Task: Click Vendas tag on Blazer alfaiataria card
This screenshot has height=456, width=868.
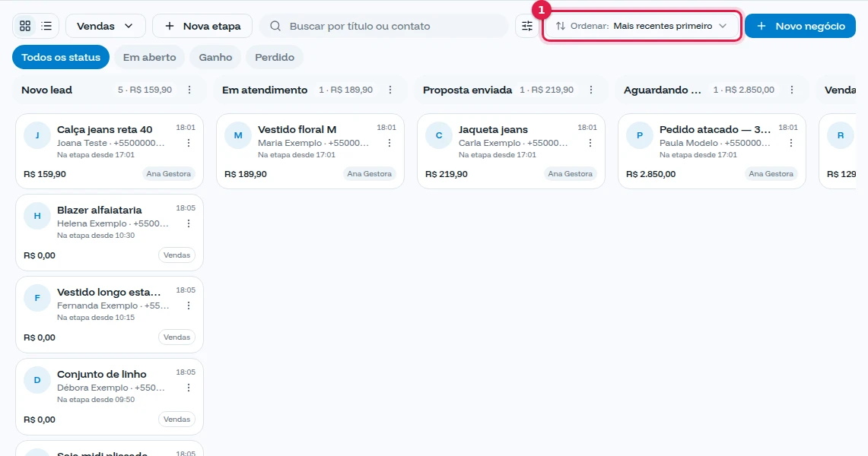Action: pyautogui.click(x=176, y=255)
